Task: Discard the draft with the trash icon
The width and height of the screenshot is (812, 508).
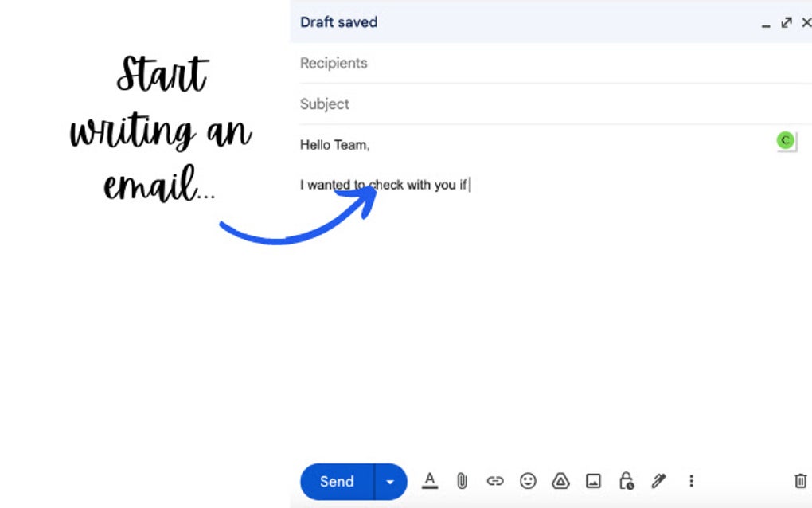Action: 800,481
